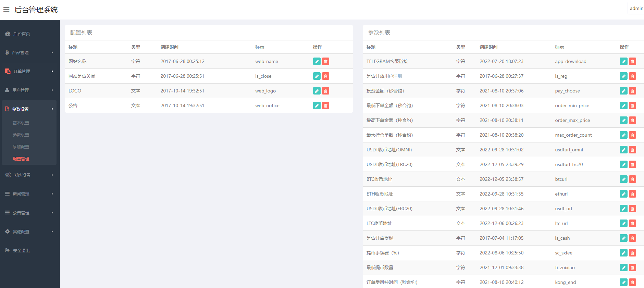Collapse the 参数设置 sidebar section
This screenshot has width=644, height=288.
point(29,109)
